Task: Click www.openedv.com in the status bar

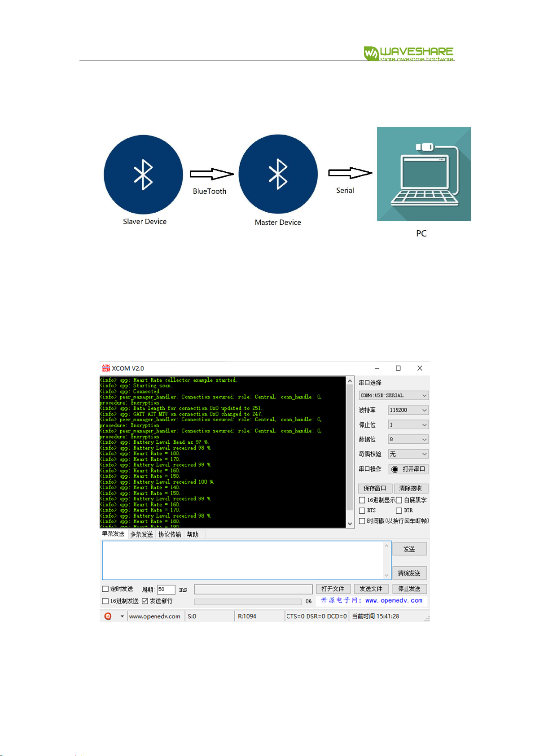Action: pyautogui.click(x=155, y=616)
